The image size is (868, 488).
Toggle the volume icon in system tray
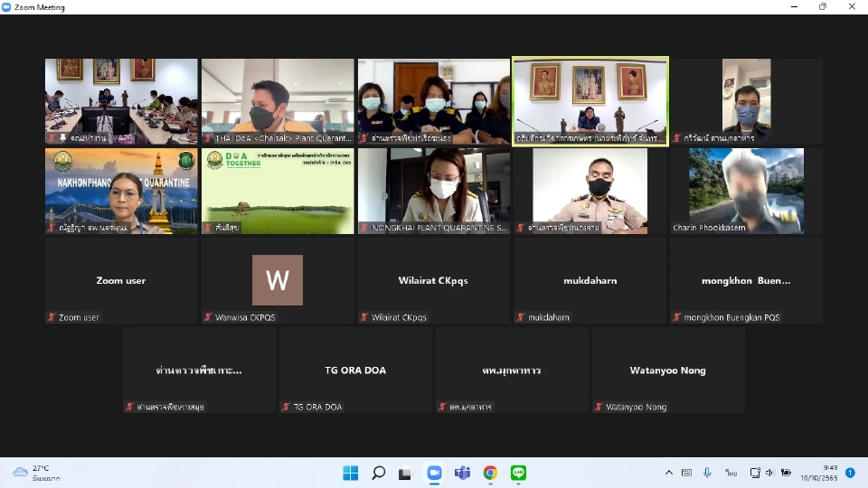tap(769, 473)
